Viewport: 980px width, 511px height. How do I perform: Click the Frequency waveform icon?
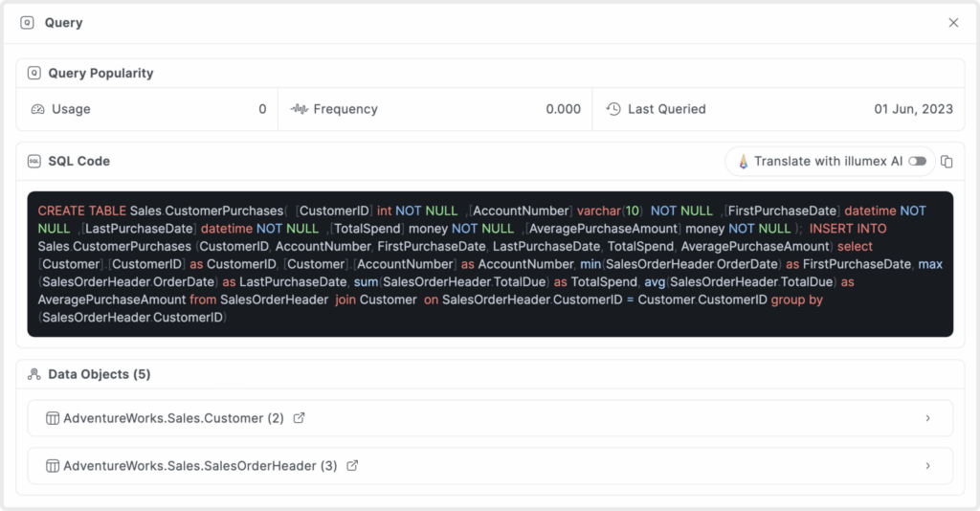[300, 109]
